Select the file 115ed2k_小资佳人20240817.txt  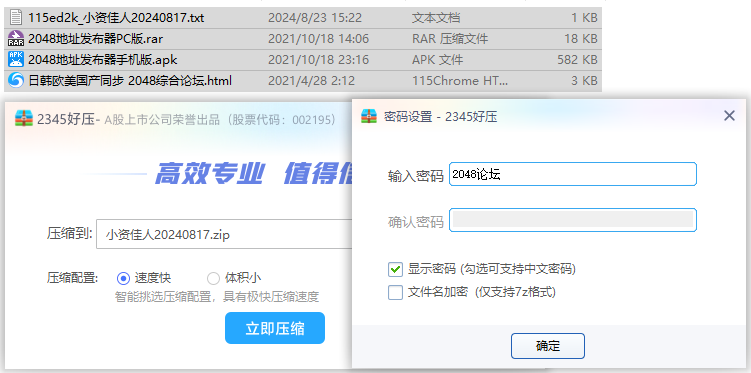click(303, 18)
